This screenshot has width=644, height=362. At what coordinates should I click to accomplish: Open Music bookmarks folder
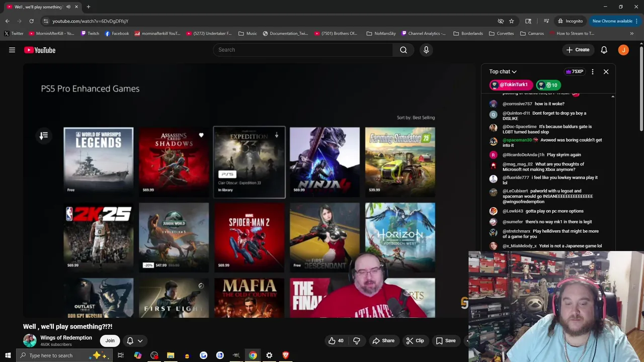248,34
